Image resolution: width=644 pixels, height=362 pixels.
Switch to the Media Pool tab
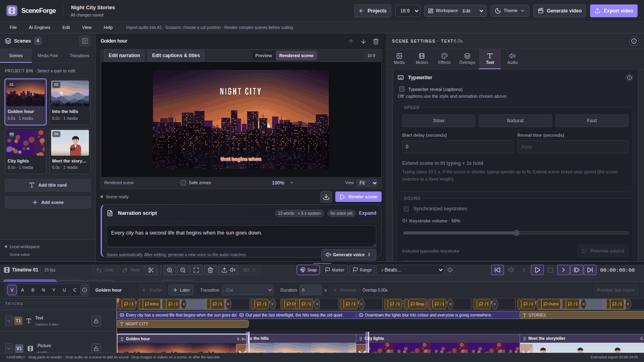(47, 56)
